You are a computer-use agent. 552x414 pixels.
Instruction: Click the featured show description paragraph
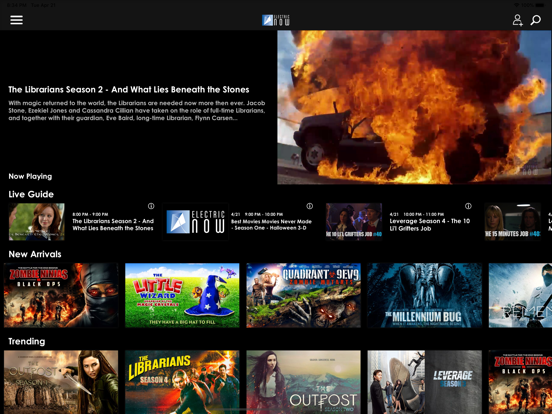point(137,111)
